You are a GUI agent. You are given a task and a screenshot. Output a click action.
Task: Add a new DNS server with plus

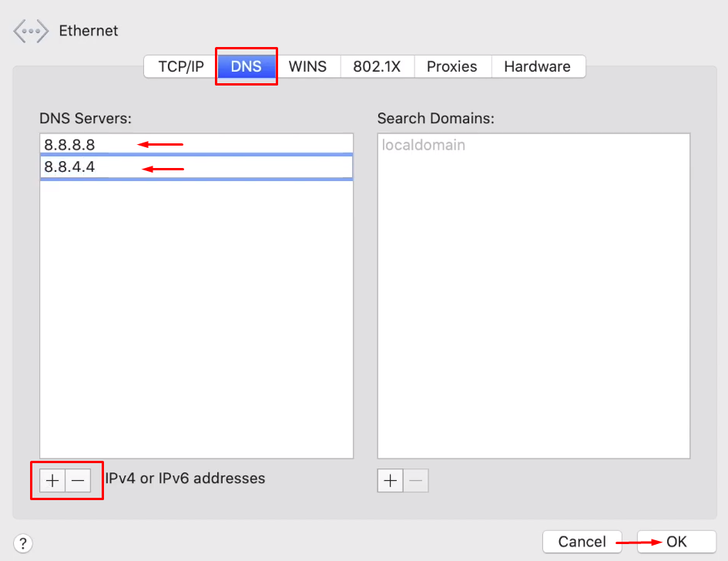(x=52, y=480)
